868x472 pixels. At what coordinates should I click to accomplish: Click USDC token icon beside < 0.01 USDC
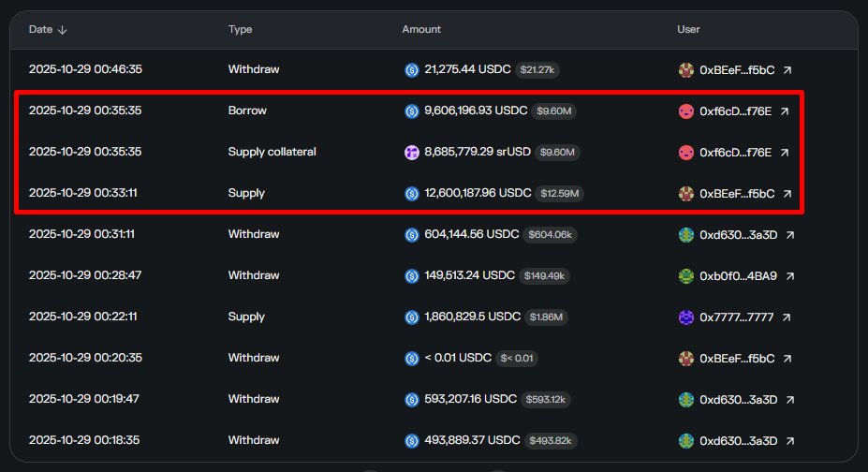click(x=411, y=359)
